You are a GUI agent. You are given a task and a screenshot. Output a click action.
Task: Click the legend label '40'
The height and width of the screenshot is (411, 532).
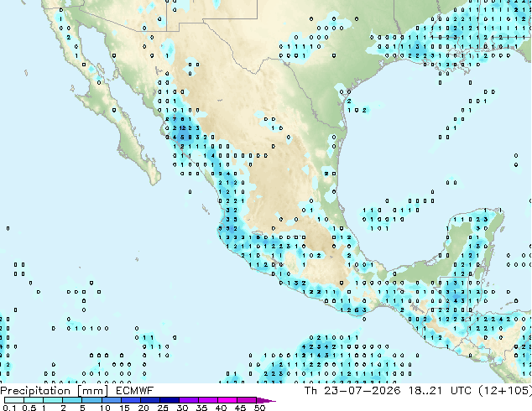coord(221,408)
